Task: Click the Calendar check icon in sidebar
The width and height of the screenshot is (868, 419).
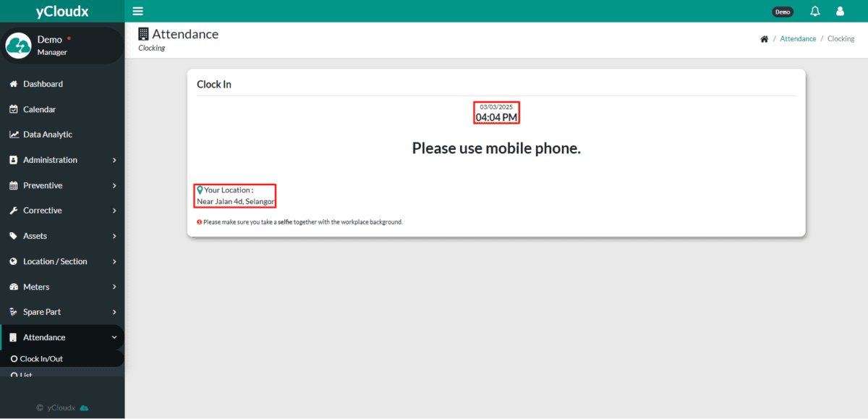Action: point(13,109)
